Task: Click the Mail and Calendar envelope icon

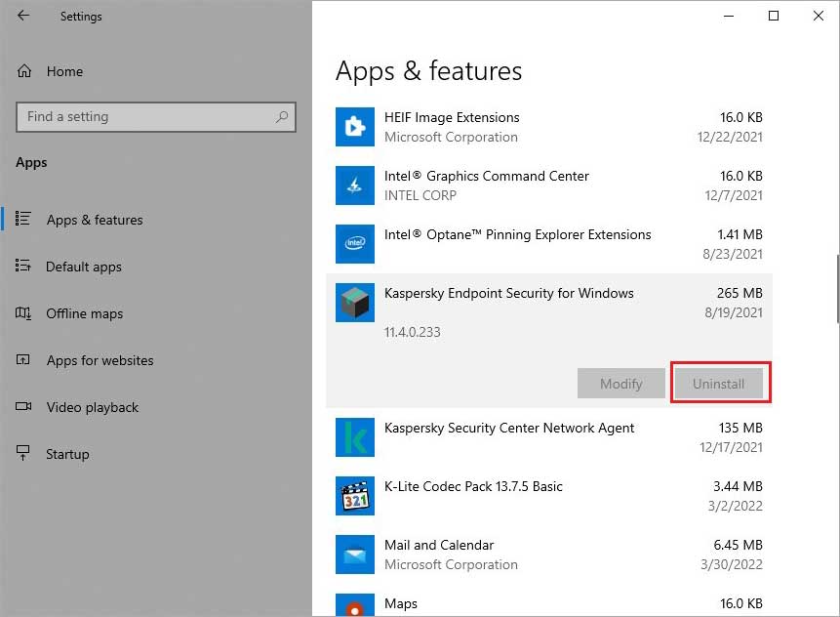Action: [355, 555]
